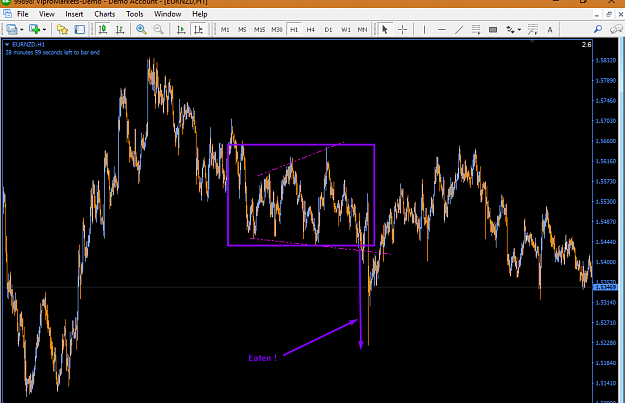Select the equidistant channel tool

476,29
